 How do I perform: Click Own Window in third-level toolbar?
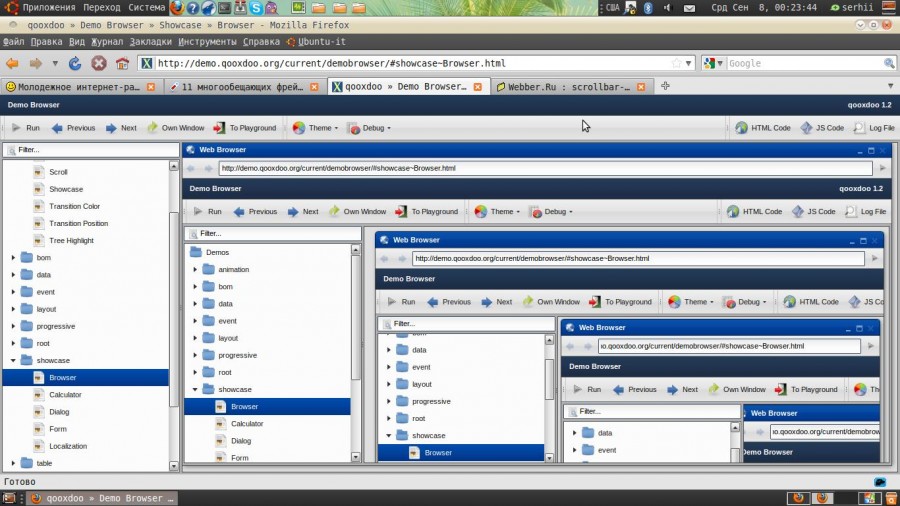point(551,302)
